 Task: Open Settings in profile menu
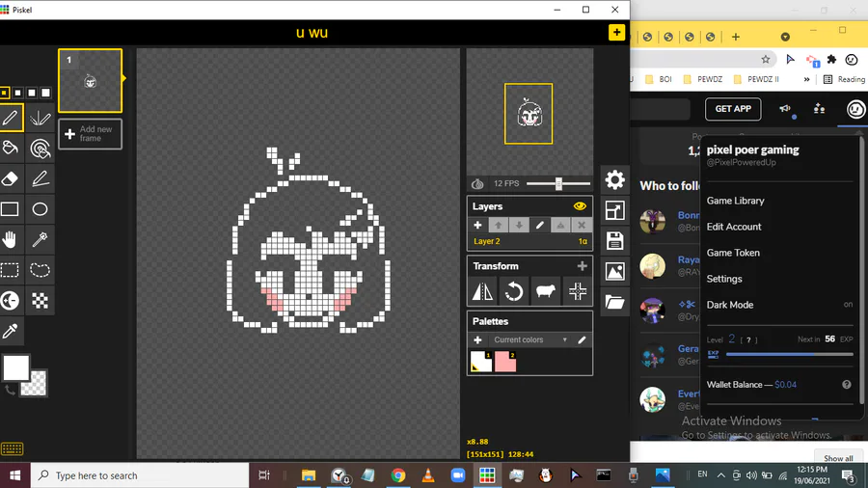pos(724,279)
